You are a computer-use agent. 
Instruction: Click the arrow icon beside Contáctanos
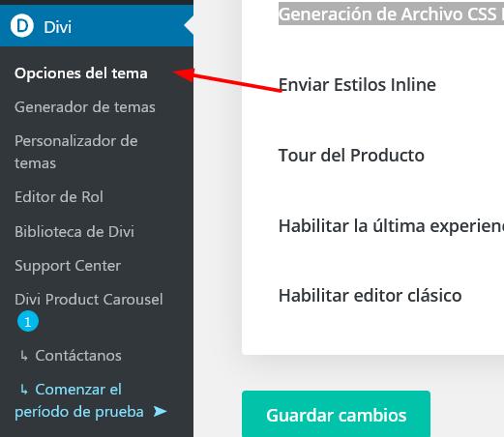point(24,356)
